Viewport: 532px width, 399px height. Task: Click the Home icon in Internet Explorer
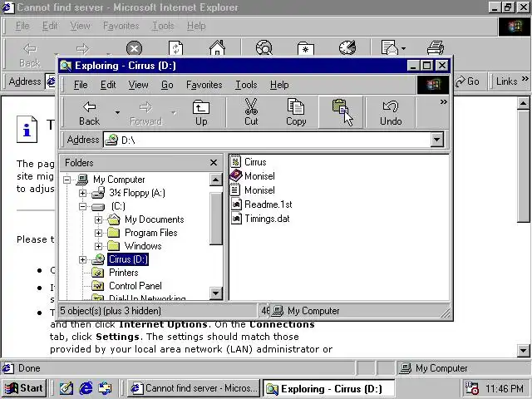(x=218, y=47)
